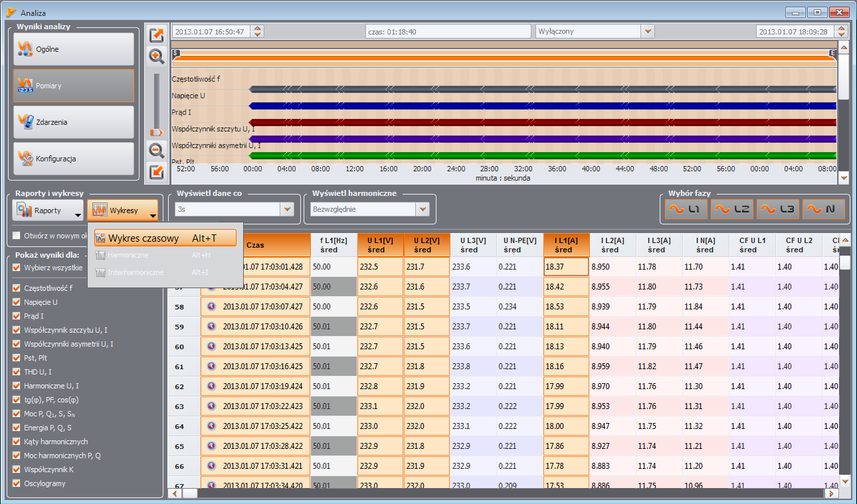Image resolution: width=857 pixels, height=504 pixels.
Task: Click the U L2[V] column header
Action: tap(427, 245)
